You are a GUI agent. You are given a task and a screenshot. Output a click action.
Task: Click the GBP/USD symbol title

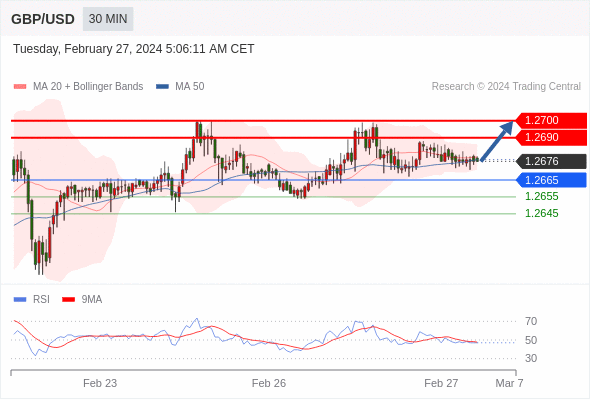click(43, 19)
